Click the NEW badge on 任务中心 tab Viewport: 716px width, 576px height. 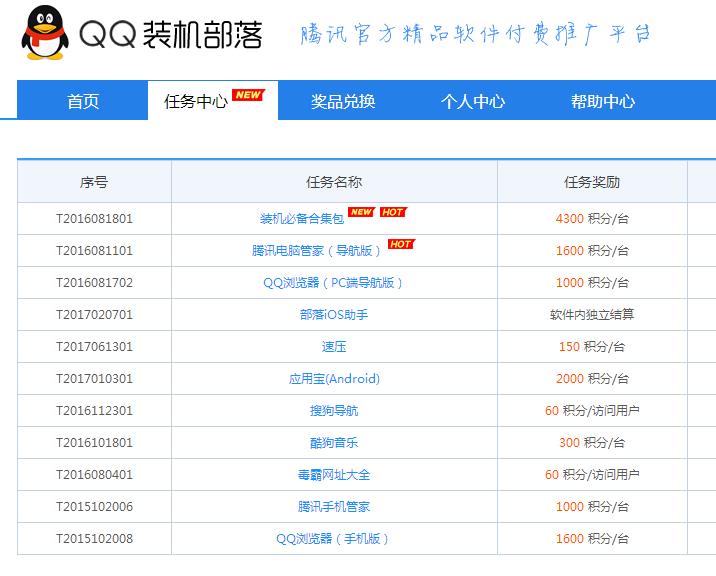pos(248,95)
